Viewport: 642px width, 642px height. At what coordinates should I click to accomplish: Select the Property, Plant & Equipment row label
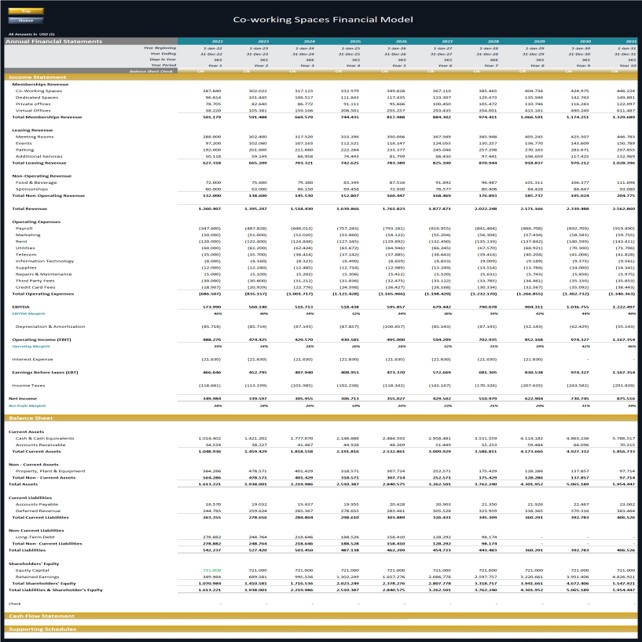point(50,471)
